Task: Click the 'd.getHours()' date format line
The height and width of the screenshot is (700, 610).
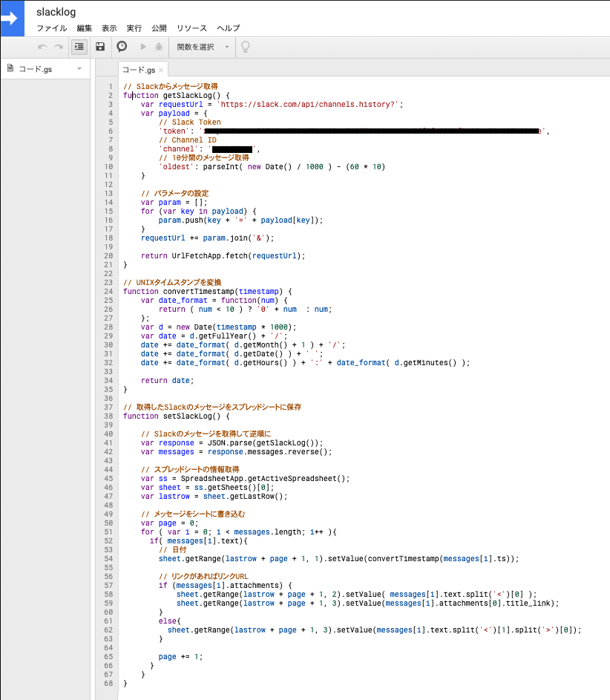Action: click(305, 363)
